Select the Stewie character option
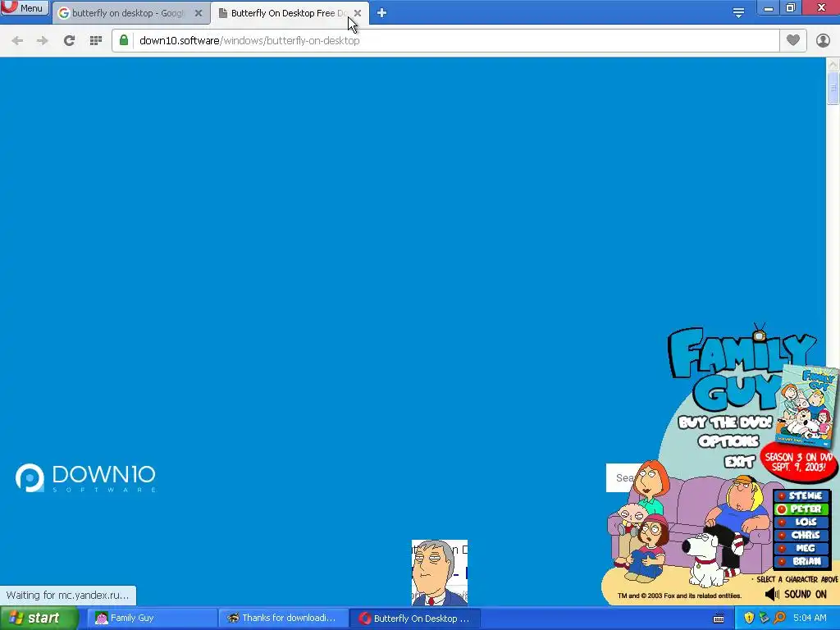The height and width of the screenshot is (630, 840). pos(801,496)
